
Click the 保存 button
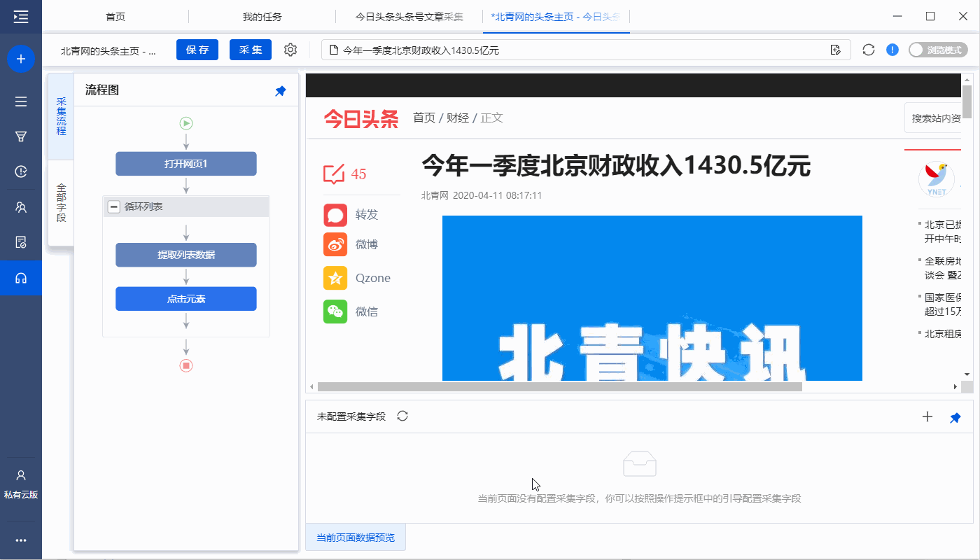pyautogui.click(x=197, y=50)
